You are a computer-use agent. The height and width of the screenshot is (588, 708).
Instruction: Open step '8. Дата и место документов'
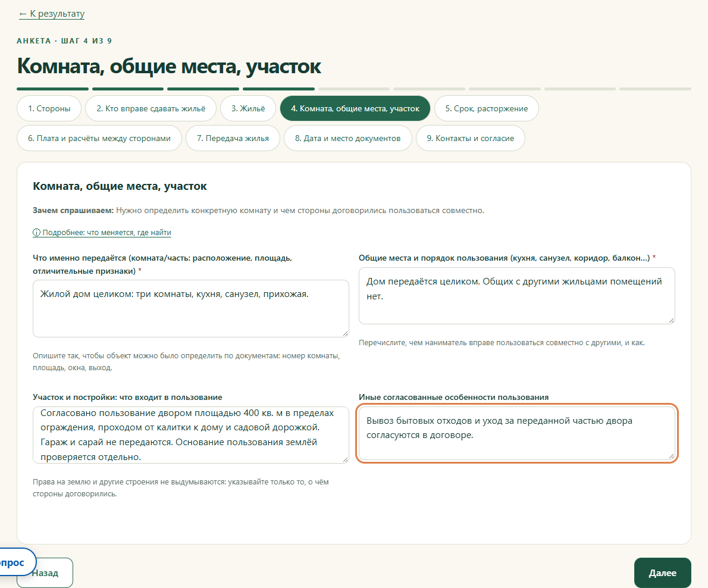coord(347,138)
